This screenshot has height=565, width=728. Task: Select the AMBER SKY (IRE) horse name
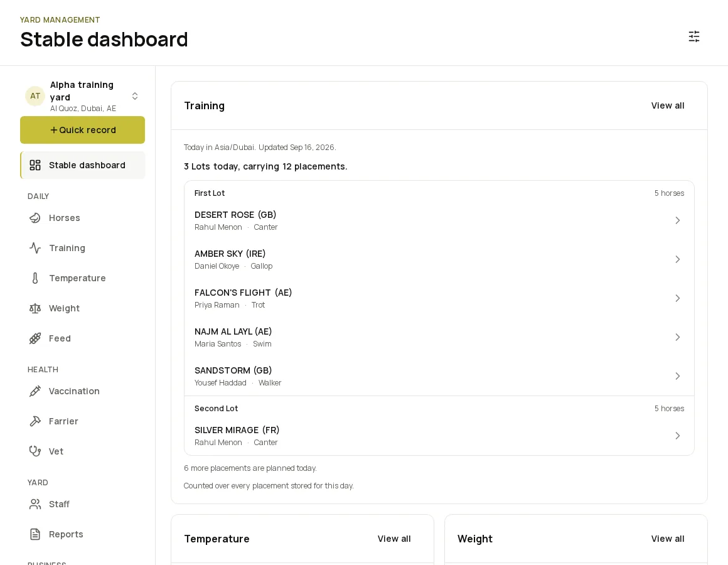[x=230, y=254]
